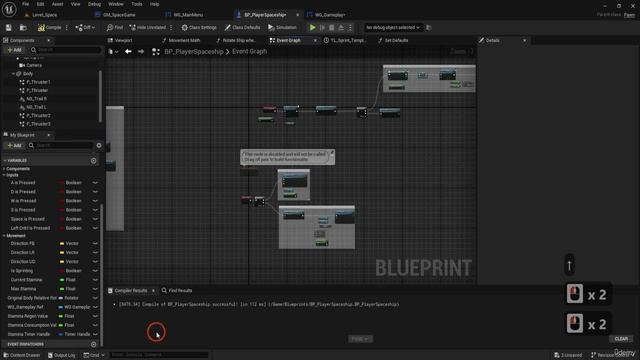
Task: Toggle eye visibility for Space is Pressed
Action: tap(95, 219)
